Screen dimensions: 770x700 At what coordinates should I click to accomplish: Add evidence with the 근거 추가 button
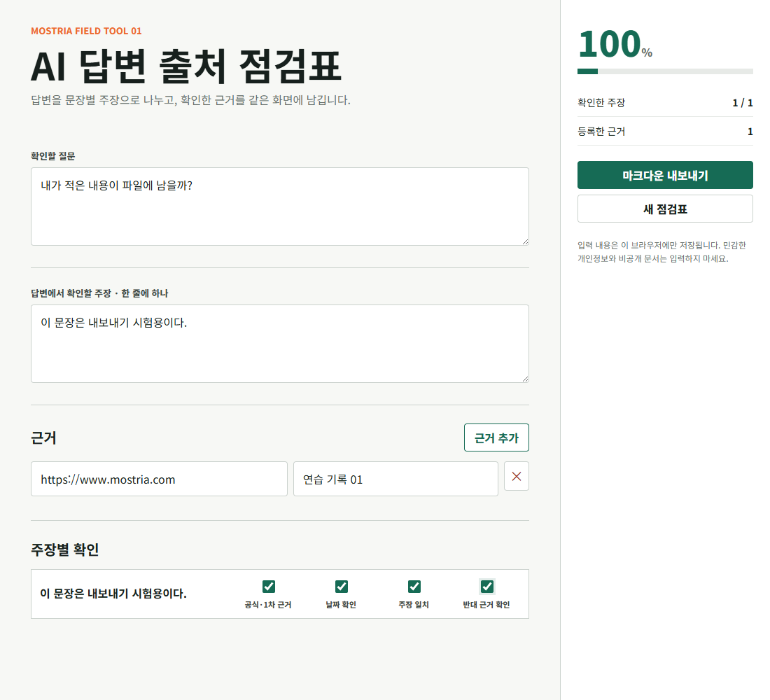[x=496, y=437]
